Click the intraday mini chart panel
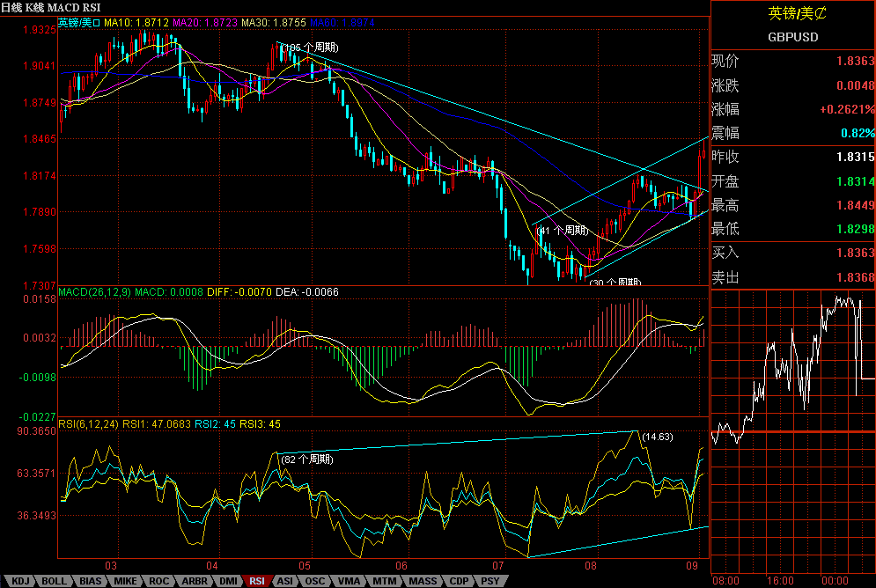The height and width of the screenshot is (588, 876). [792, 431]
